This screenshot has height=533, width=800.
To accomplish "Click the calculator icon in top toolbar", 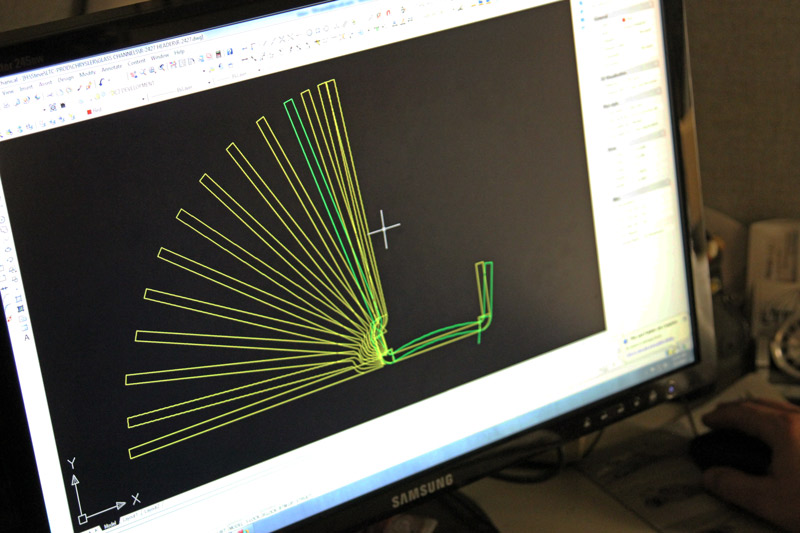I will [x=218, y=55].
